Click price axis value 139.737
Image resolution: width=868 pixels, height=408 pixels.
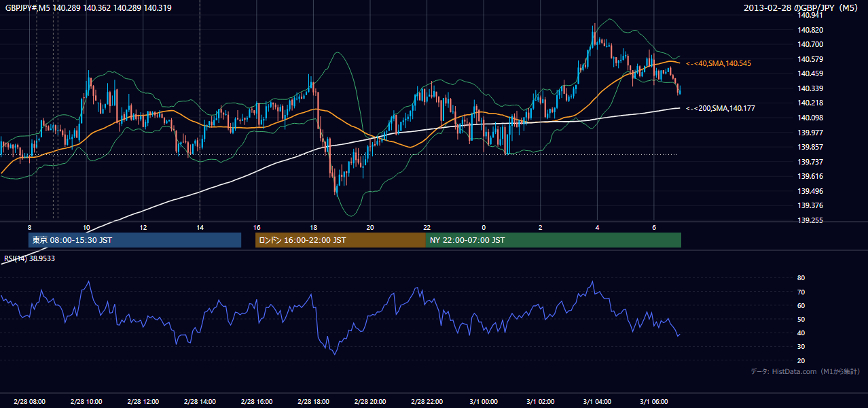pos(810,162)
